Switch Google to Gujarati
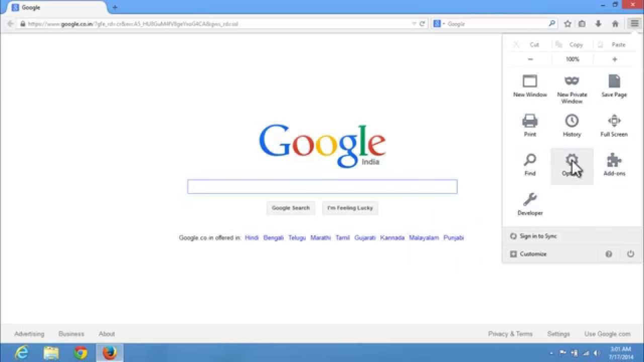 [365, 238]
